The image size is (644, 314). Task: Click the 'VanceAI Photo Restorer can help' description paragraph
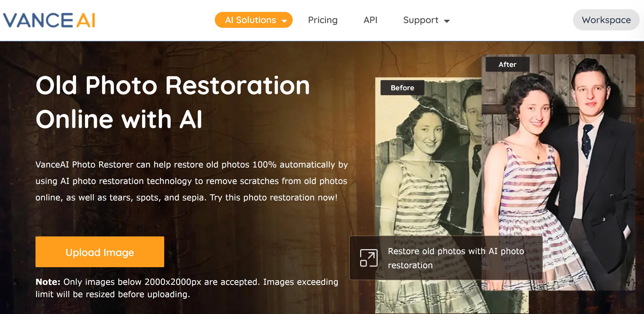coord(191,181)
